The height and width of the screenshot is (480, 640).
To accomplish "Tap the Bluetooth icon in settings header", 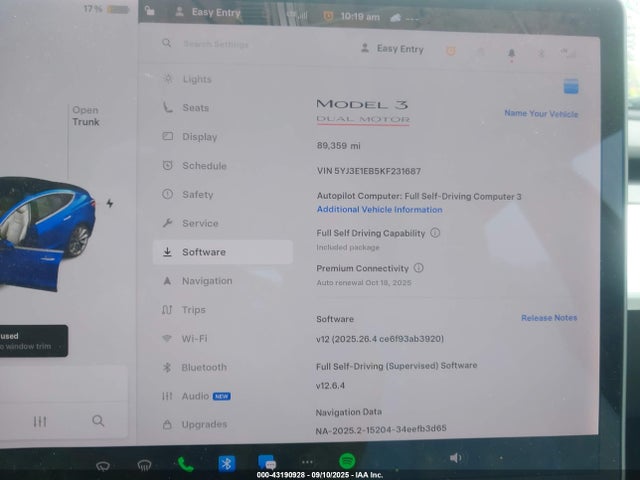I will (x=541, y=53).
